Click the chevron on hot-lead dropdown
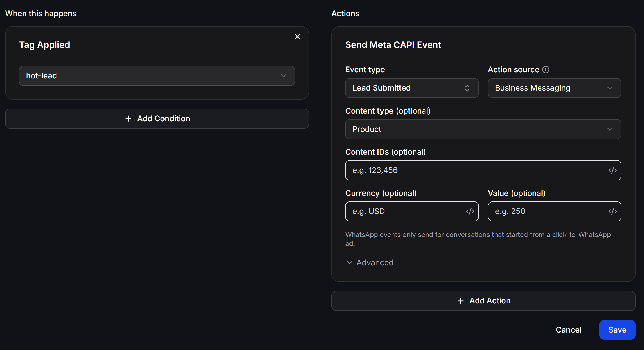This screenshot has width=644, height=350. click(283, 76)
